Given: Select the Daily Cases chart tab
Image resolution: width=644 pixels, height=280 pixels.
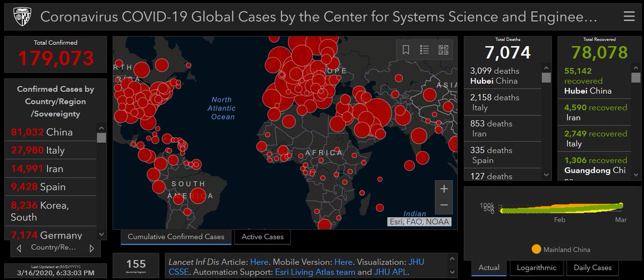Looking at the screenshot, I should pos(592,267).
